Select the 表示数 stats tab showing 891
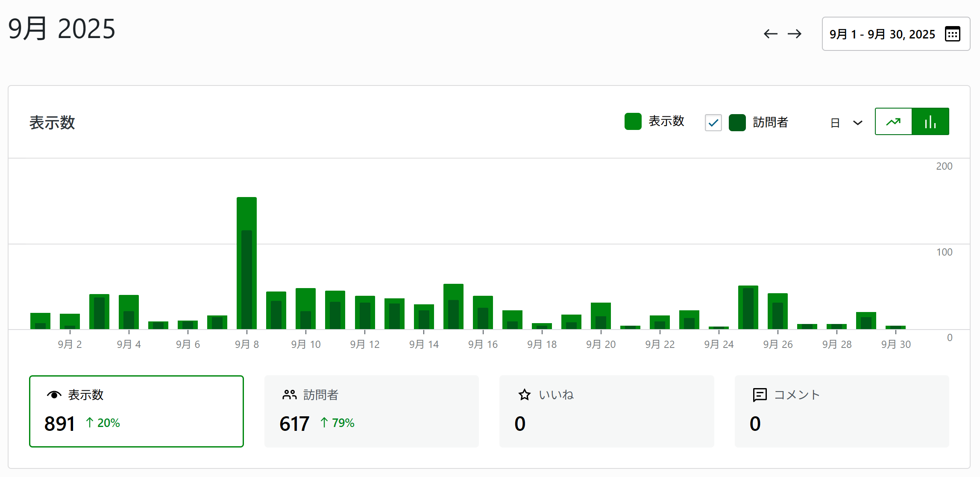The image size is (980, 477). tap(136, 411)
